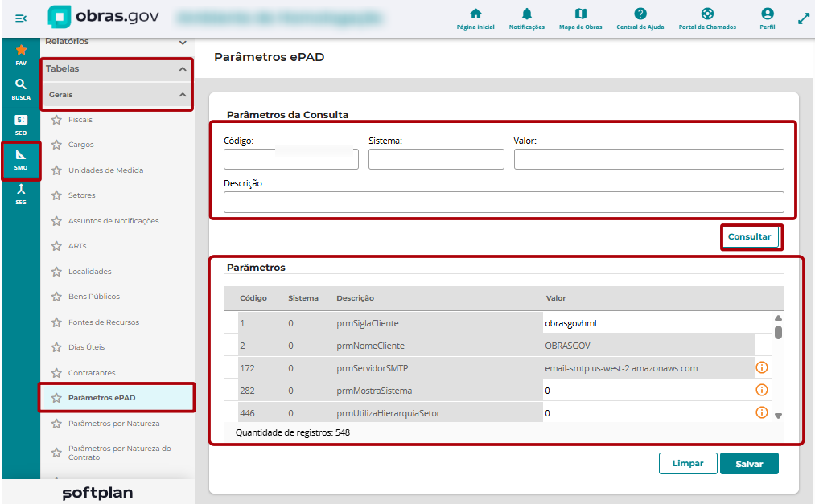Open BUSCA search in the left rail

coord(21,89)
